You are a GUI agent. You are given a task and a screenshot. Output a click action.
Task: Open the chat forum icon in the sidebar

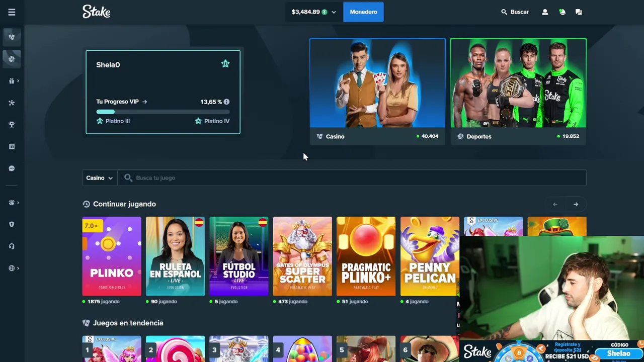[x=12, y=168]
